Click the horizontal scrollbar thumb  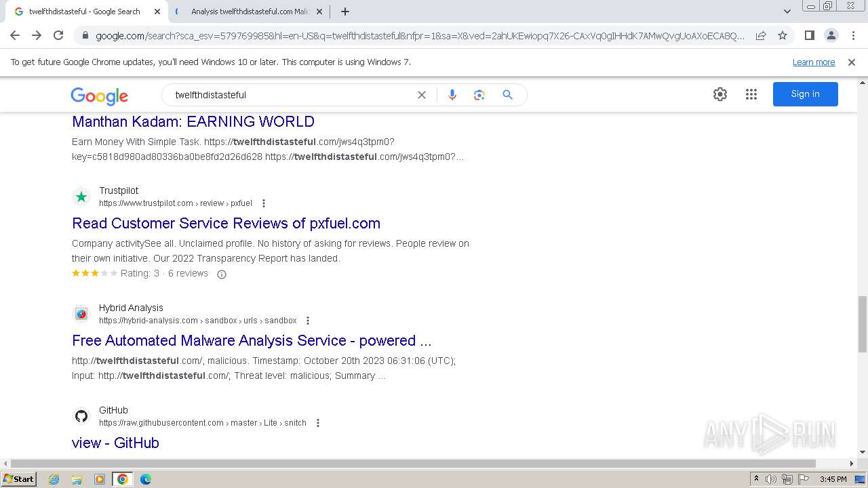point(412,464)
